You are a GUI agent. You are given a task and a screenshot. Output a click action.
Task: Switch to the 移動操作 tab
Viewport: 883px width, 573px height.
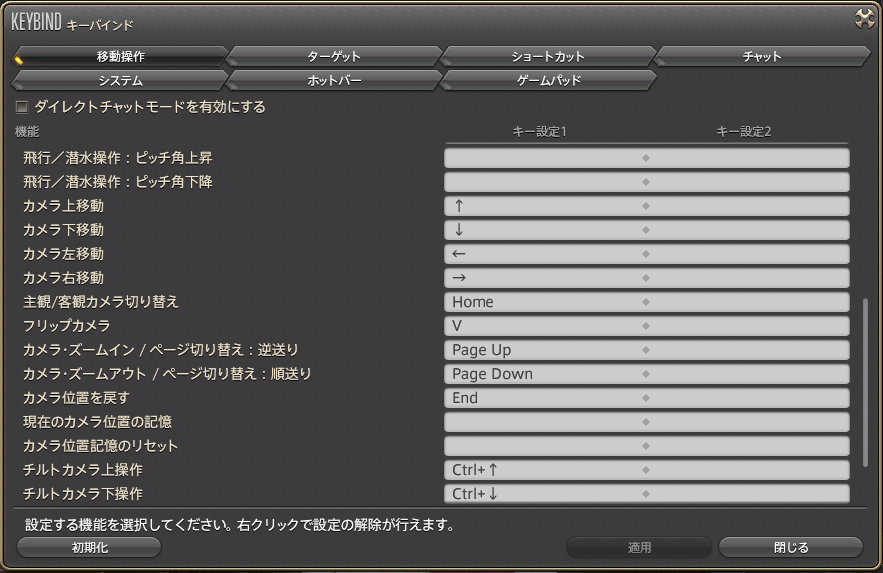coord(120,56)
